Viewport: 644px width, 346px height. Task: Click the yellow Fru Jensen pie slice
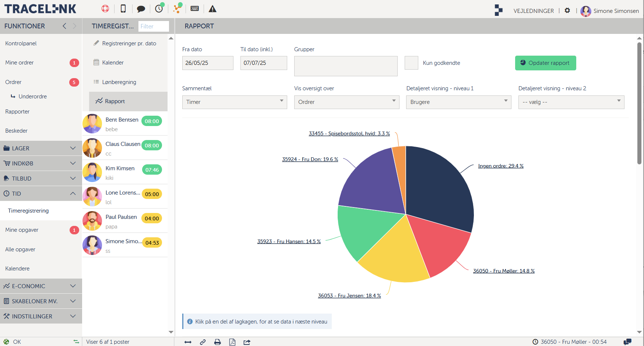[394, 254]
